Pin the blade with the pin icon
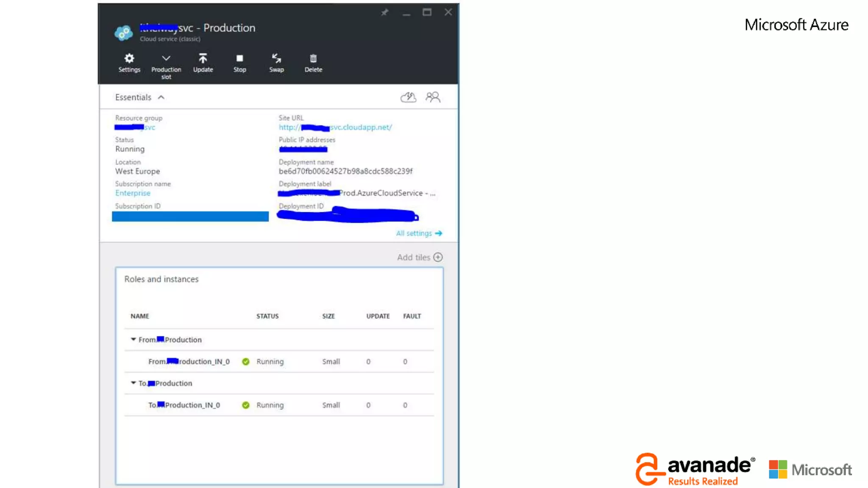 pos(384,12)
